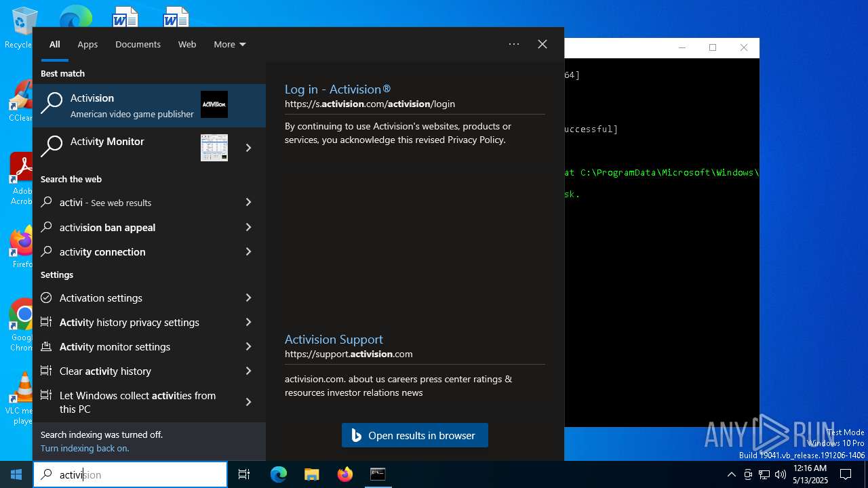Screen dimensions: 868x488
Task: Search web for 'activity connection'
Action: point(132,251)
